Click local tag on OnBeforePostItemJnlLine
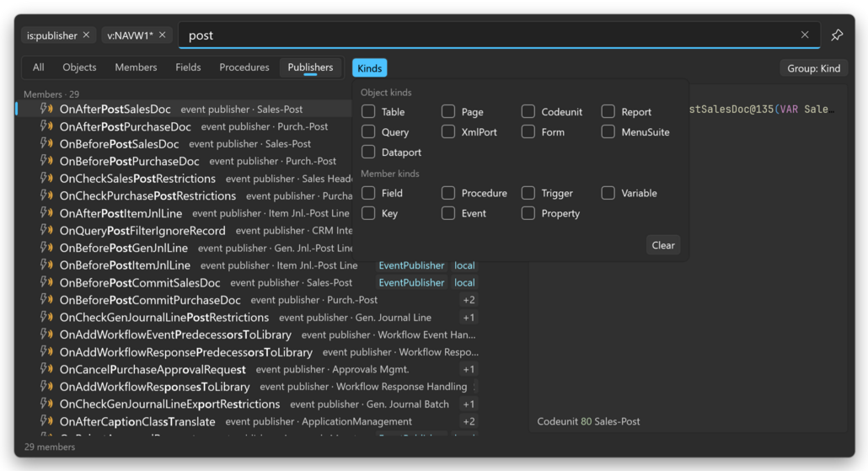 (463, 265)
